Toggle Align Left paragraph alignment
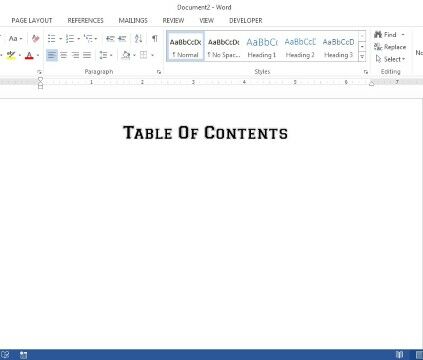Viewport: 423px width, 360px height. 52,55
